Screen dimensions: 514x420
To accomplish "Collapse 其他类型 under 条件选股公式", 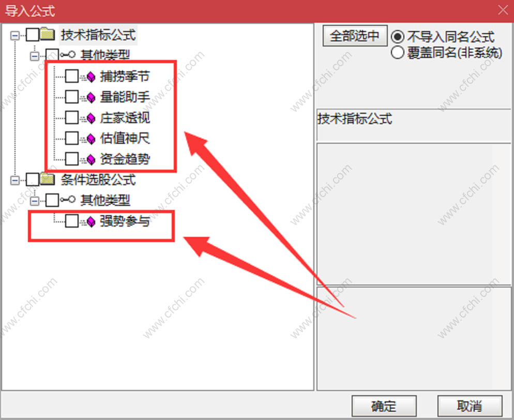I will 35,201.
